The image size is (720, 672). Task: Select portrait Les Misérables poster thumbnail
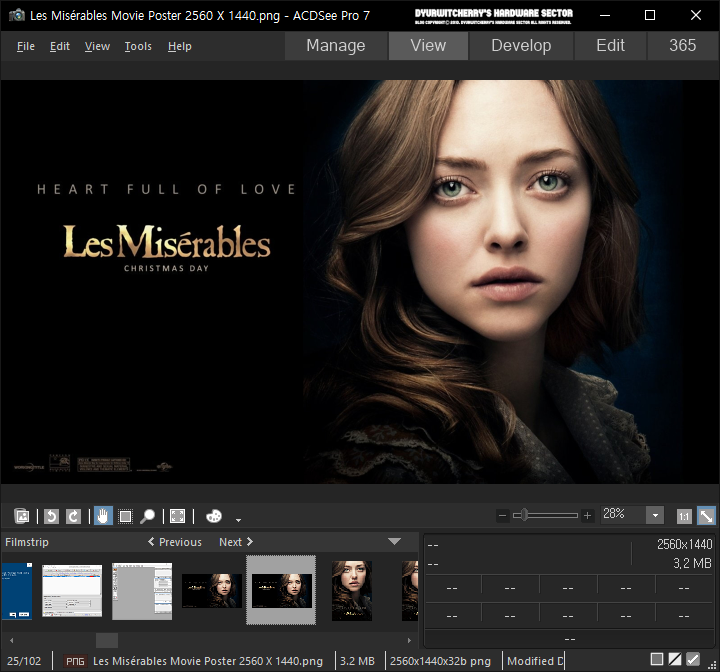pyautogui.click(x=352, y=591)
